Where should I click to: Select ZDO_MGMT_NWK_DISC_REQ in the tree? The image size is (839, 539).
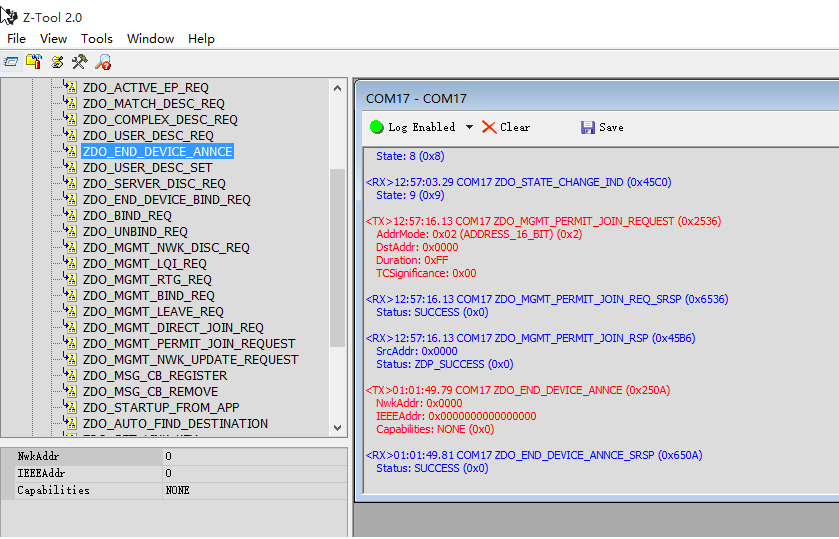pyautogui.click(x=166, y=248)
